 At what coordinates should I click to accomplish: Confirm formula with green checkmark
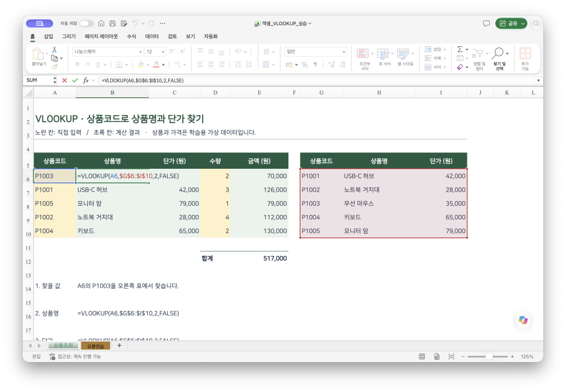[75, 80]
